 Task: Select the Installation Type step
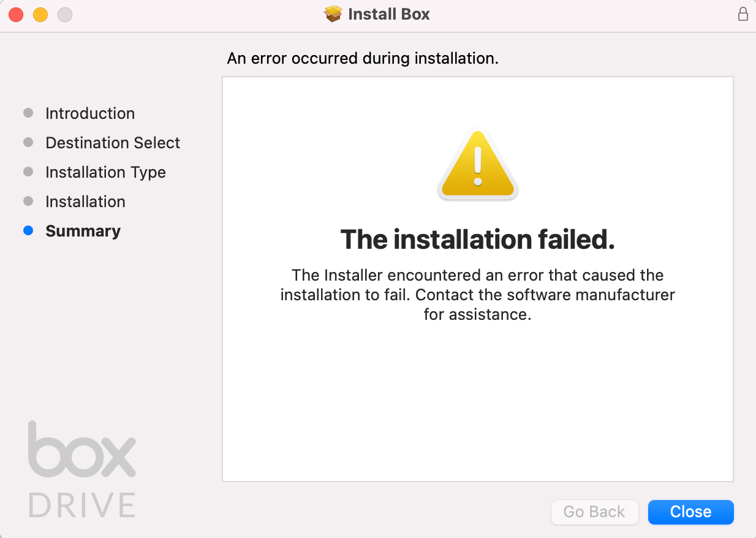(x=105, y=172)
